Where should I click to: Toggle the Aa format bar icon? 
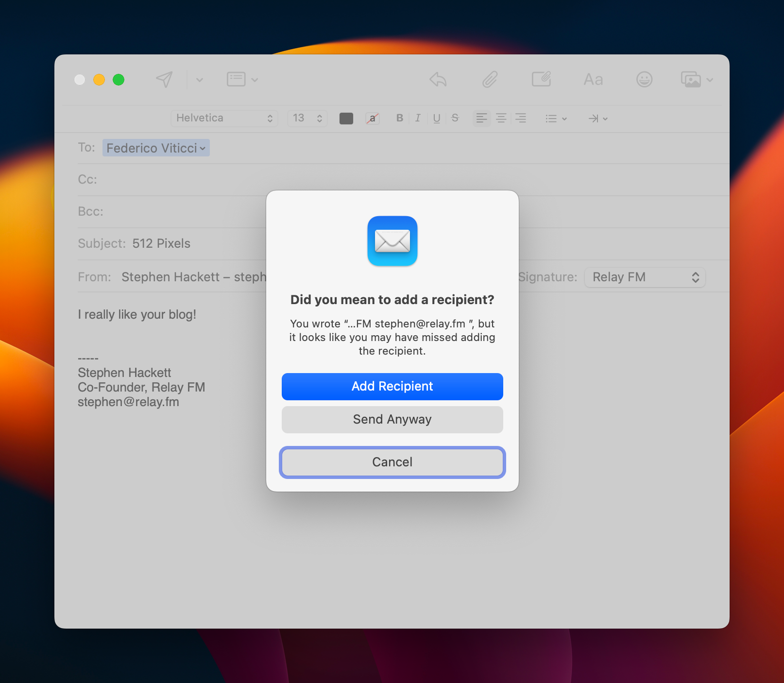[593, 79]
